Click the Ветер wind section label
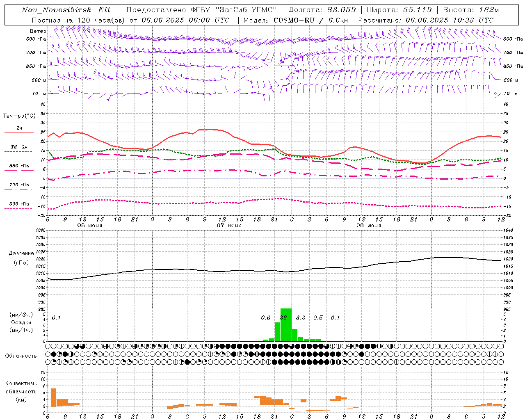 pyautogui.click(x=38, y=31)
